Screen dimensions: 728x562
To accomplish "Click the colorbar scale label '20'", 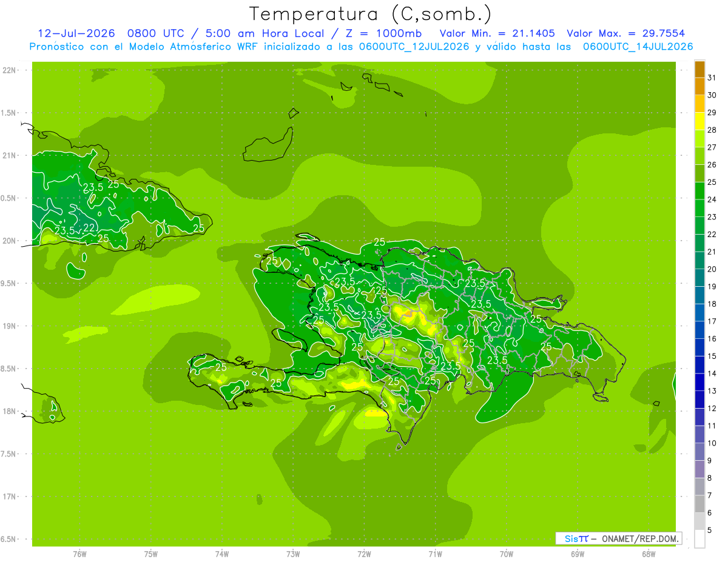I will pos(712,269).
